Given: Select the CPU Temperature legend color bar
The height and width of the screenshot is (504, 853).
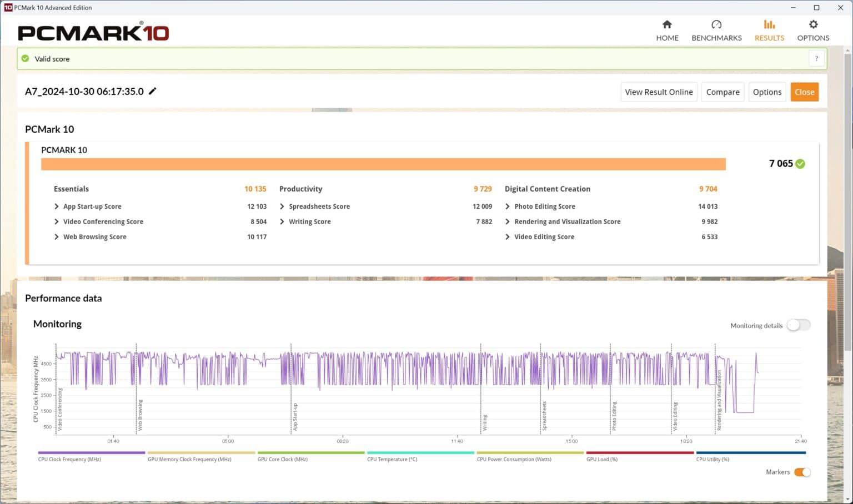Looking at the screenshot, I should pos(420,453).
